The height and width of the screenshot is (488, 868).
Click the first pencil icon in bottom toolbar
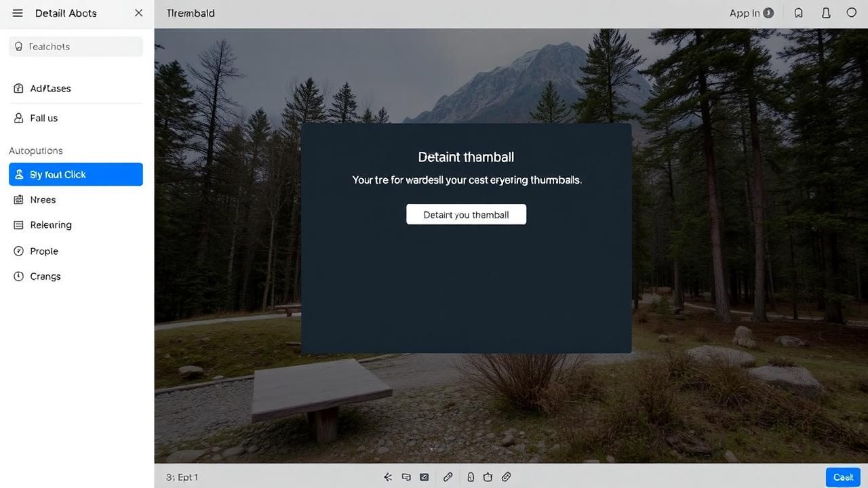tap(448, 477)
